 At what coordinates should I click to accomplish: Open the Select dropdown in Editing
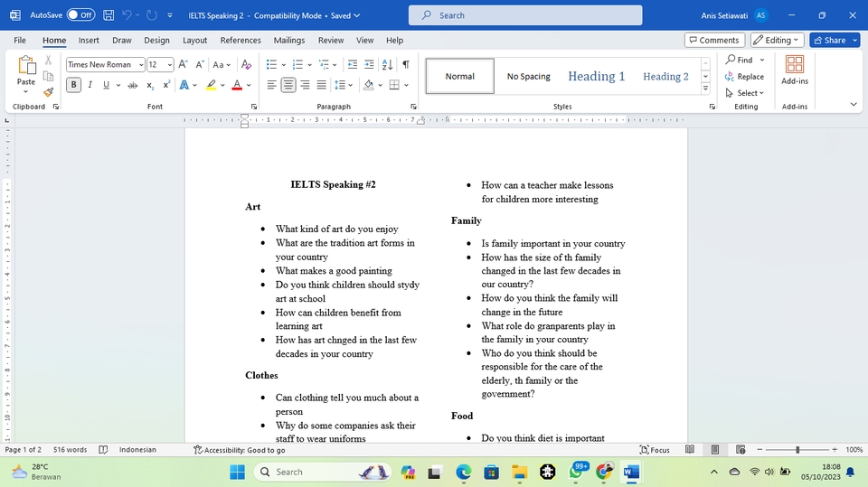(744, 93)
